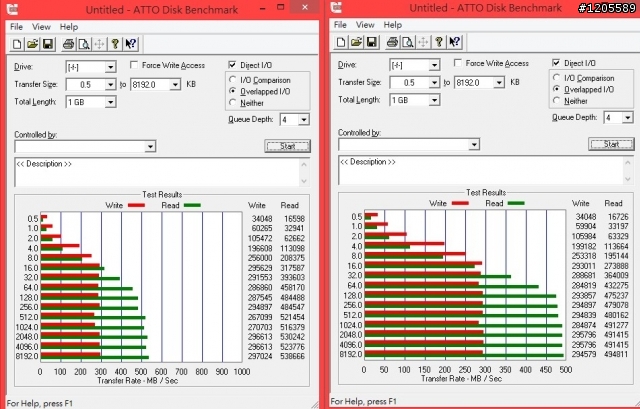Screen dimensions: 640x409
Task: Click Description scroll down arrow, left window
Action: (304, 181)
